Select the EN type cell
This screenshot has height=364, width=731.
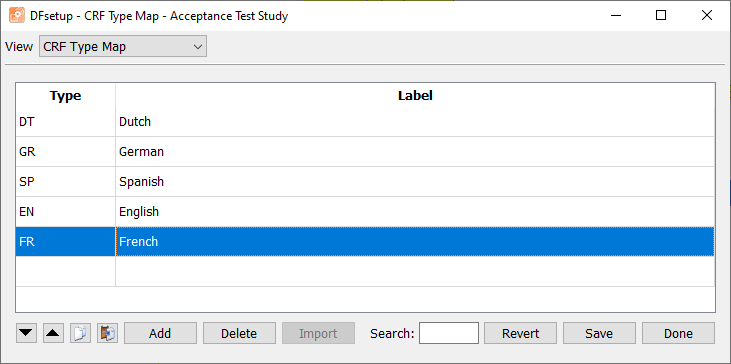coord(65,212)
